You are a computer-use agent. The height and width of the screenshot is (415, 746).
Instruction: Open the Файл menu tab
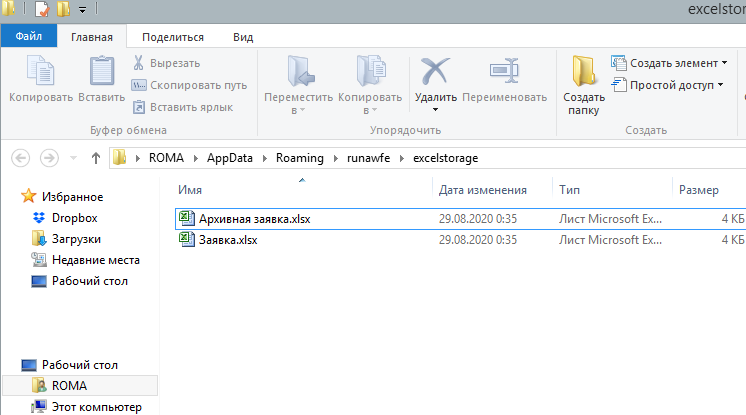(x=28, y=37)
